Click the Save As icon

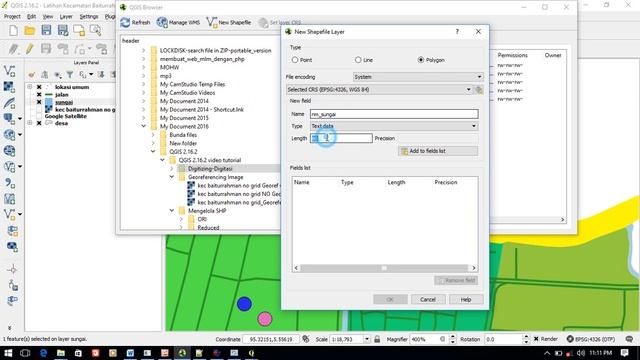(x=62, y=30)
